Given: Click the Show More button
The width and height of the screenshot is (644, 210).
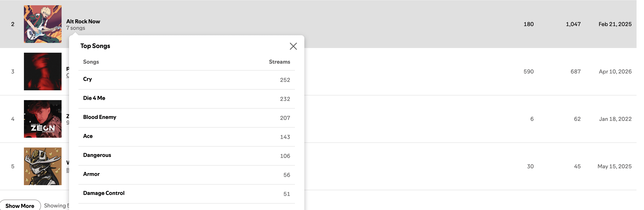Looking at the screenshot, I should (20, 206).
